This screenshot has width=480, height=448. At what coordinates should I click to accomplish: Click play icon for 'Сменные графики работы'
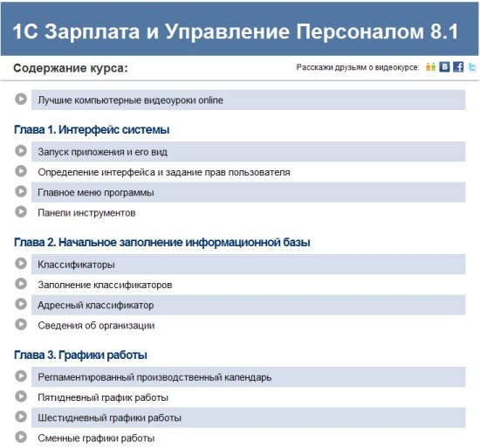(21, 438)
